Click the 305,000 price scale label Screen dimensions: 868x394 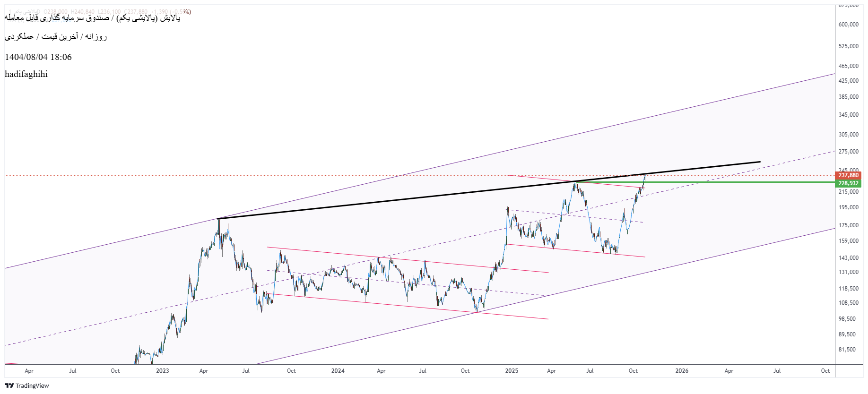(x=848, y=135)
